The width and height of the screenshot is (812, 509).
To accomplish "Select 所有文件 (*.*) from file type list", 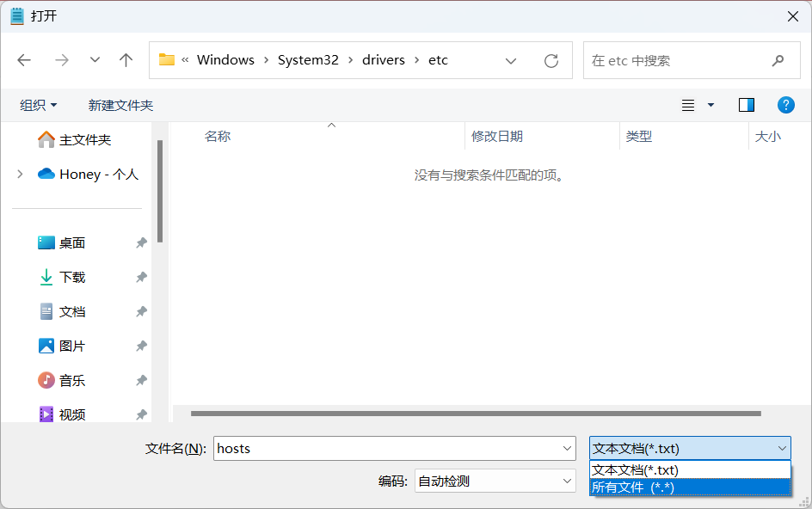I will click(689, 488).
